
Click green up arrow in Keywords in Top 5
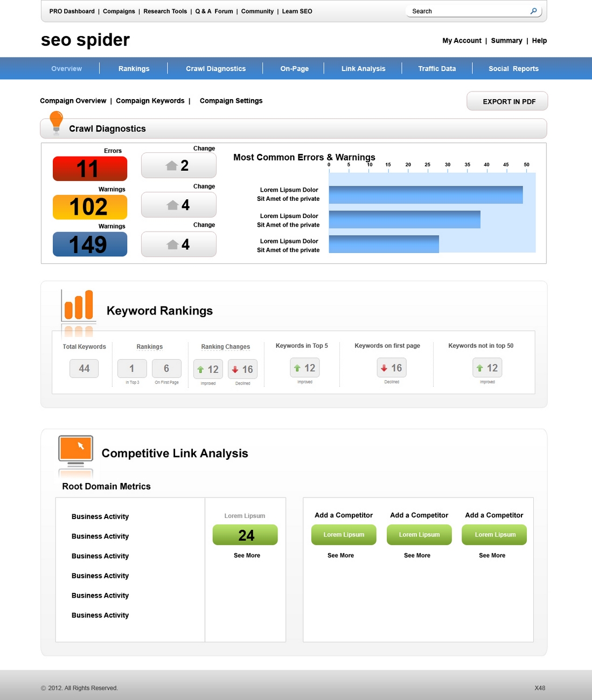point(297,368)
